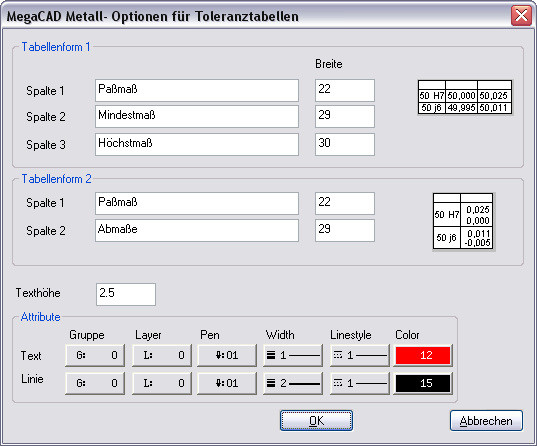
Task: Click the Höchstmaß width field showing 30
Action: (345, 144)
